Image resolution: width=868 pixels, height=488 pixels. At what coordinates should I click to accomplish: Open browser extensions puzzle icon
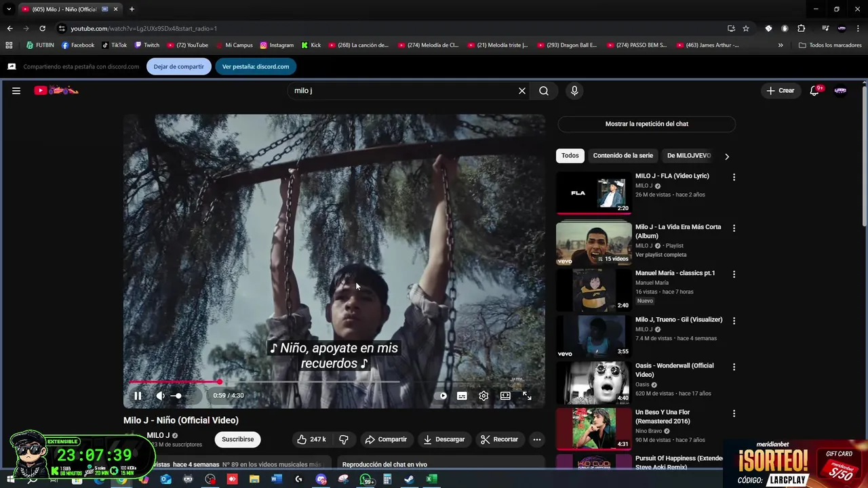coord(801,28)
